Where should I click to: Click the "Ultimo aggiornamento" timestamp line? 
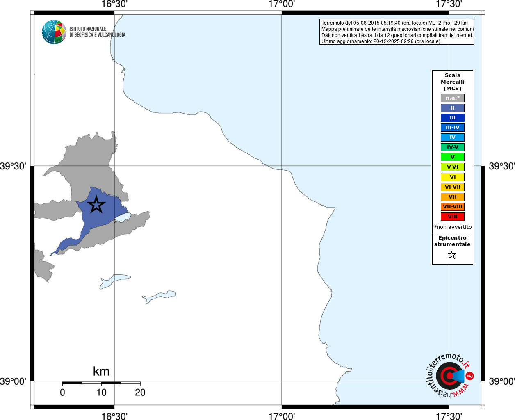(x=381, y=41)
